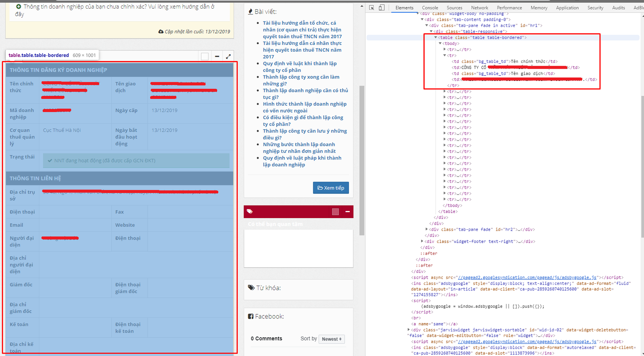The width and height of the screenshot is (644, 356).
Task: Open the Console tab in DevTools
Action: pyautogui.click(x=430, y=8)
